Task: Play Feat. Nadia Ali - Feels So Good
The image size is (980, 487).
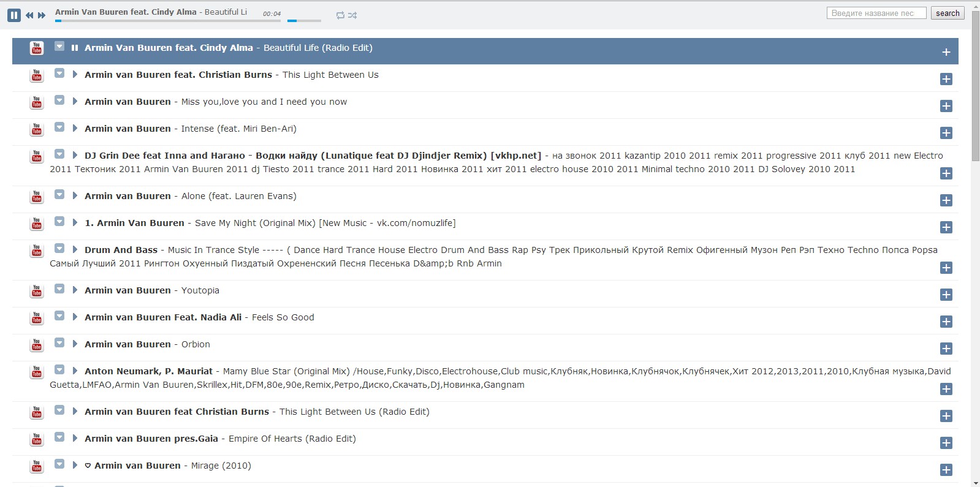Action: point(75,317)
